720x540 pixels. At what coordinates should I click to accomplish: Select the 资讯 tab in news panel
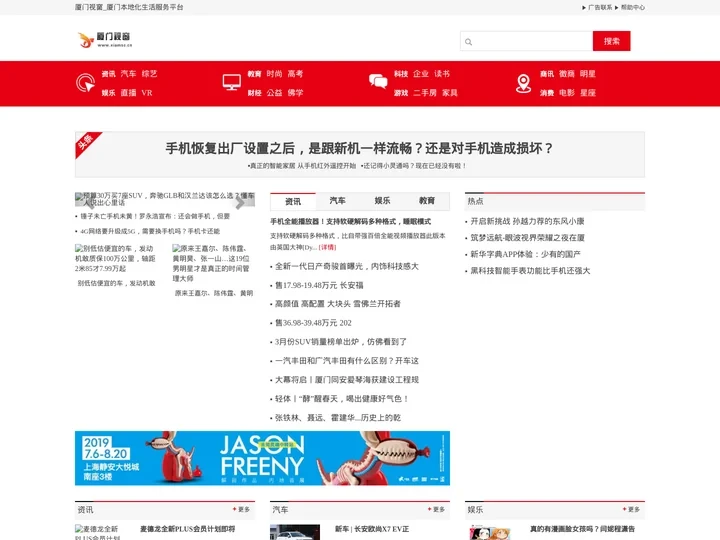pos(293,201)
